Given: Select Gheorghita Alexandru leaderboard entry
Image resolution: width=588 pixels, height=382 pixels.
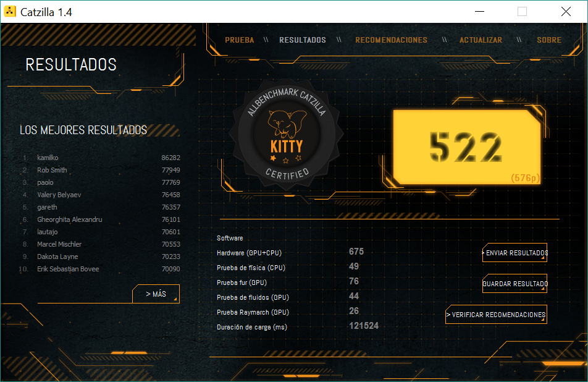Looking at the screenshot, I should [x=69, y=219].
